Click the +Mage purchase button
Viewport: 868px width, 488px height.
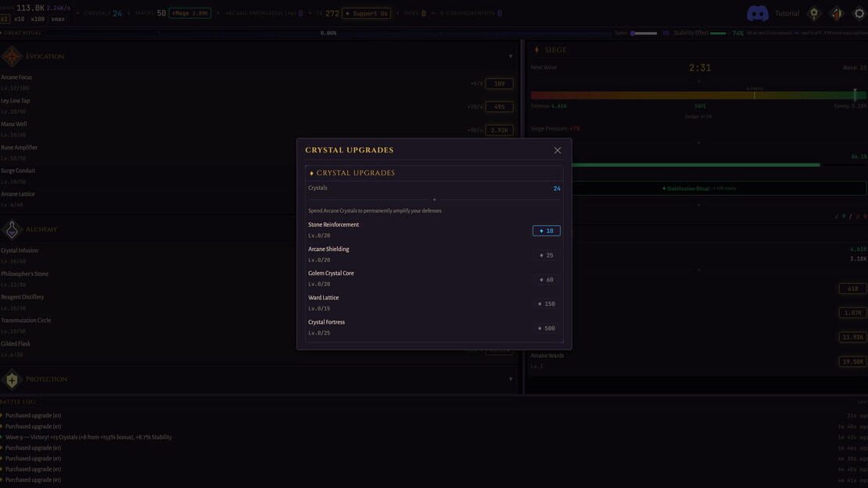click(x=190, y=13)
